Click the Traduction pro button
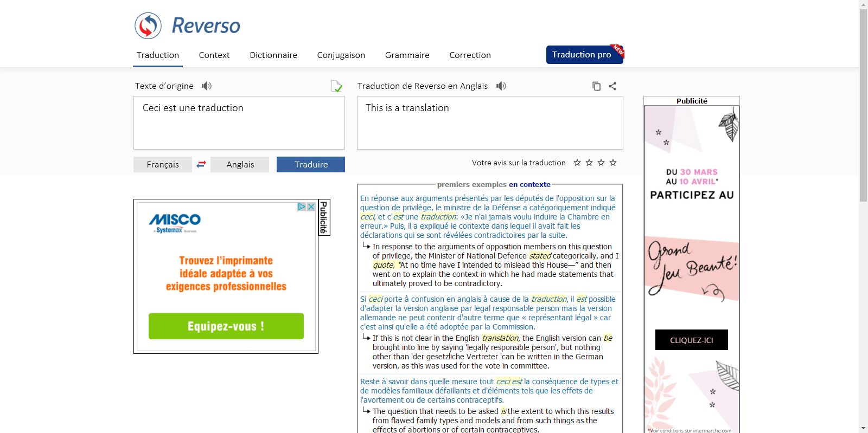The height and width of the screenshot is (433, 868). [585, 55]
